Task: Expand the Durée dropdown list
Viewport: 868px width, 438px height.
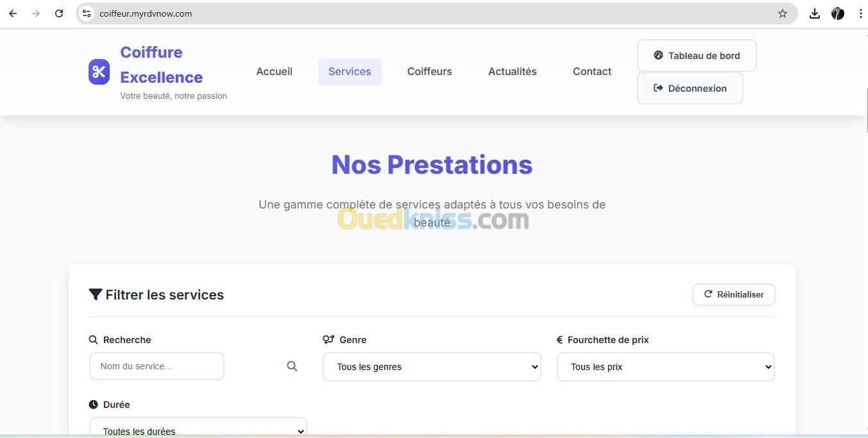Action: 198,430
